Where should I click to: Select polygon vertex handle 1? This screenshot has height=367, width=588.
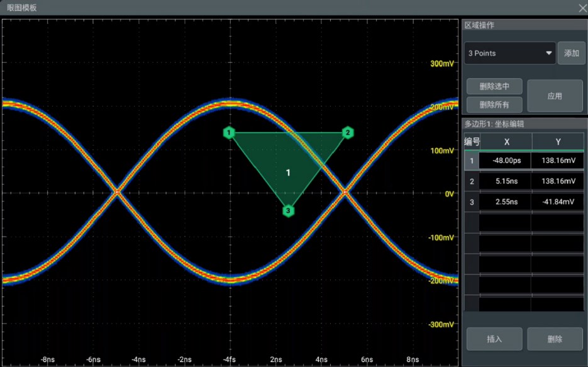(x=229, y=132)
